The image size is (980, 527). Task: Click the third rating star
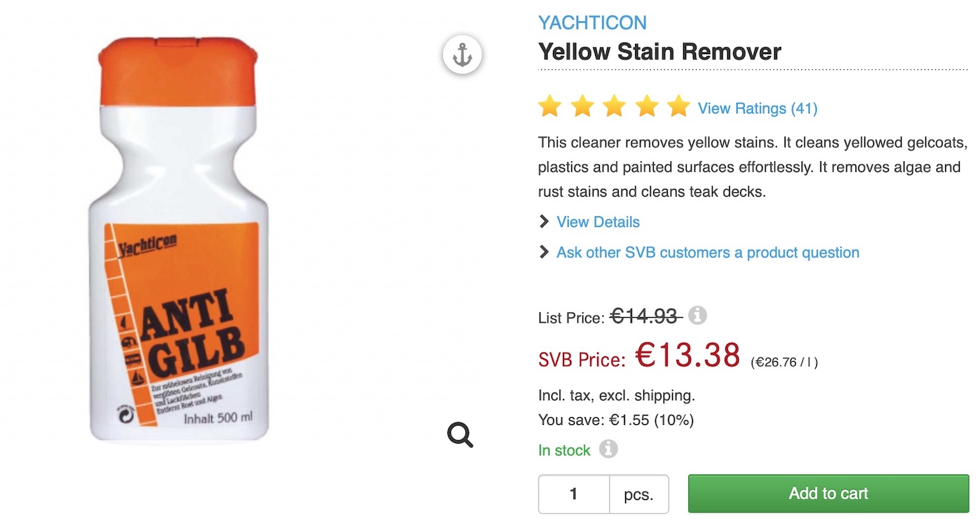point(614,107)
